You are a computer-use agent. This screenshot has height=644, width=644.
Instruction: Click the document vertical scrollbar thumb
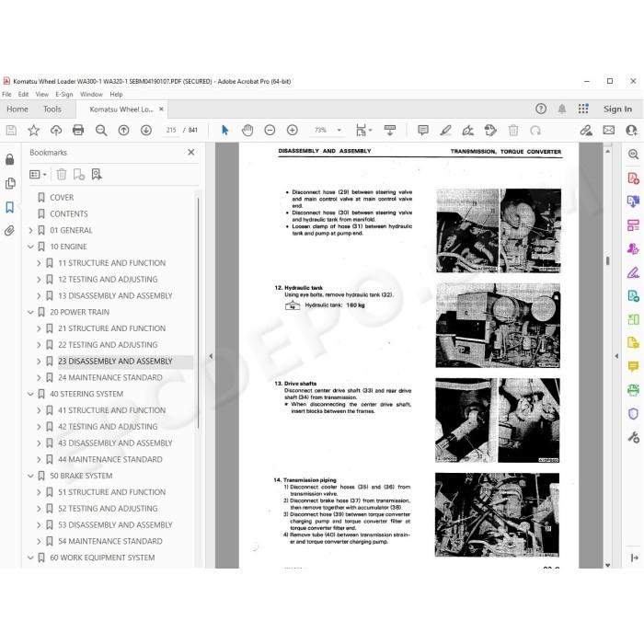pos(607,260)
